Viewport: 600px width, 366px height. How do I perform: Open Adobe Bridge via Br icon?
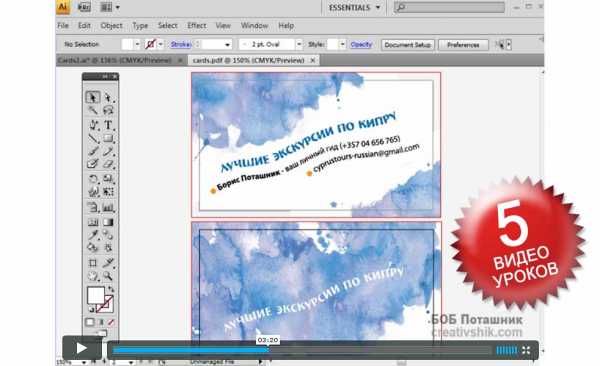pos(84,7)
